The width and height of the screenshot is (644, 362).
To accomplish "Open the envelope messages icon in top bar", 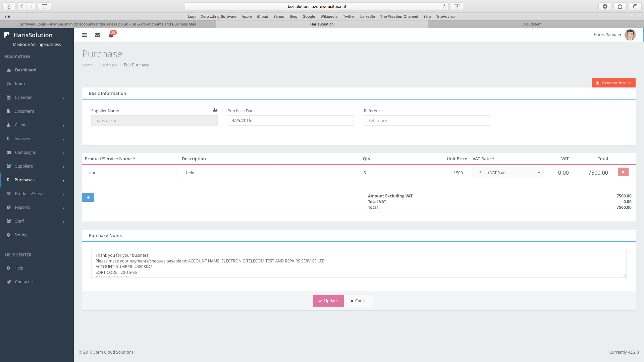I will 98,35.
